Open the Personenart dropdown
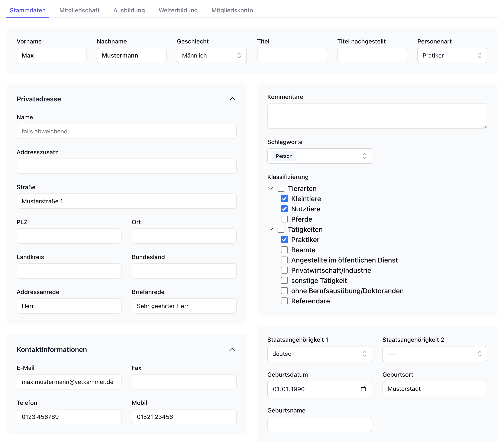Viewport: 504px width, 447px height. pyautogui.click(x=452, y=55)
